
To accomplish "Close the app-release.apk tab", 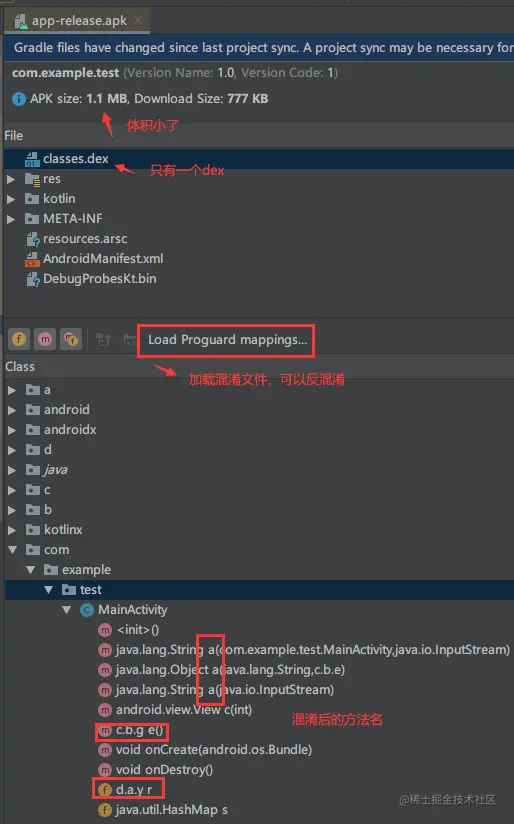I will point(138,20).
